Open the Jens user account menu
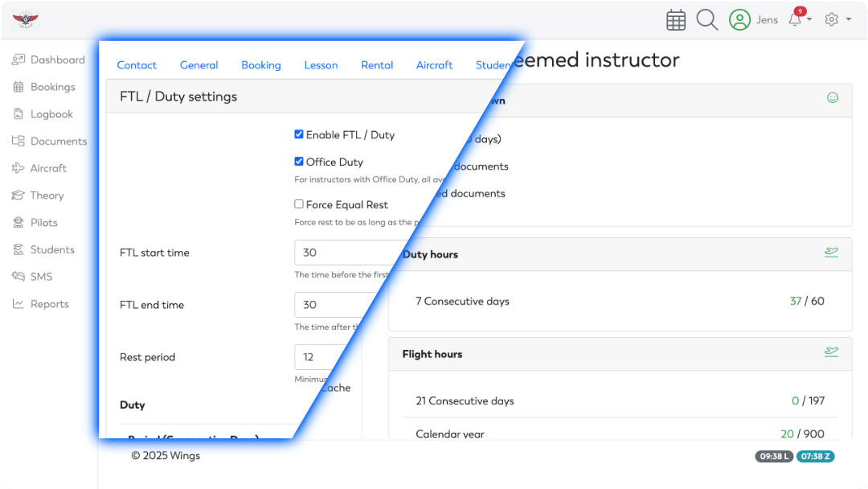 point(767,20)
